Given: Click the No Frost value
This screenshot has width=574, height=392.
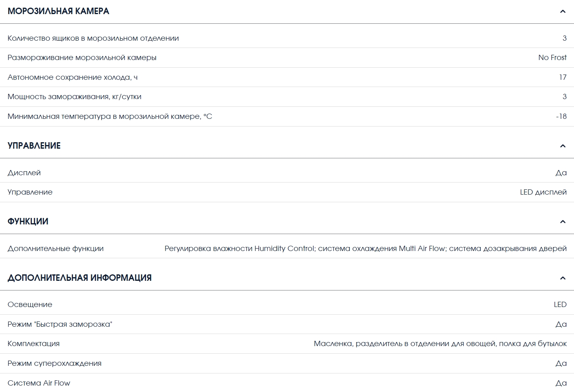Looking at the screenshot, I should (552, 58).
